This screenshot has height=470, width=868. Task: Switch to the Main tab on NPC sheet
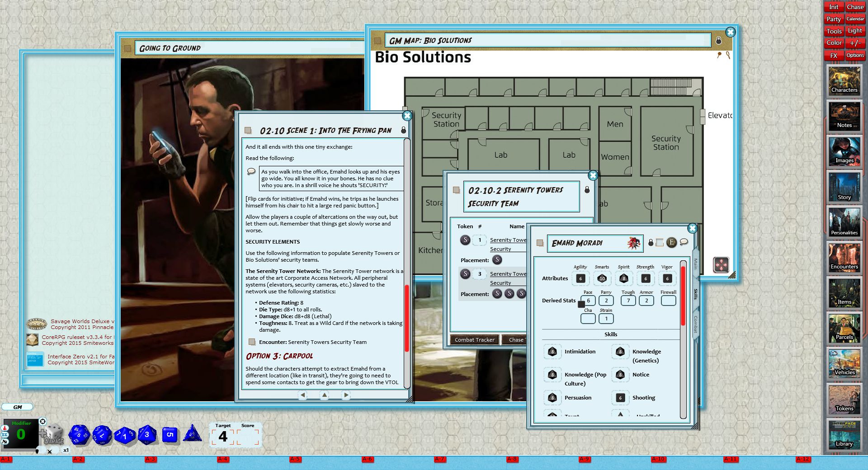695,264
